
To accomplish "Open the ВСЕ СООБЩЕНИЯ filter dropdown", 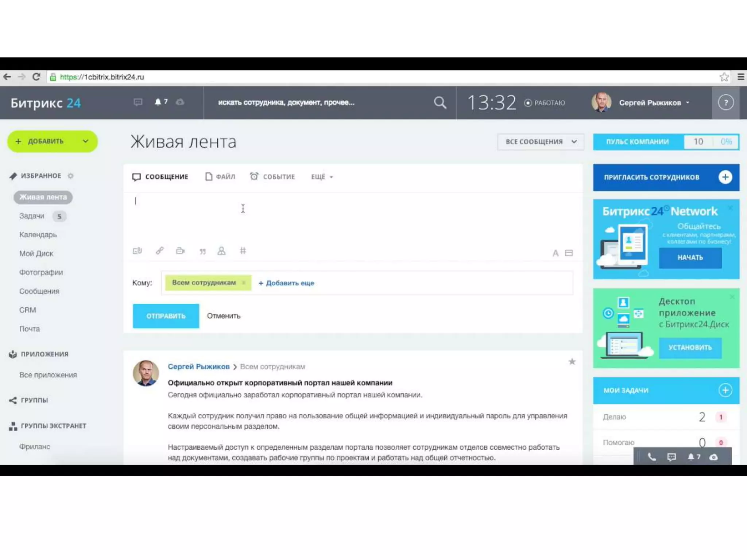I will tap(541, 142).
